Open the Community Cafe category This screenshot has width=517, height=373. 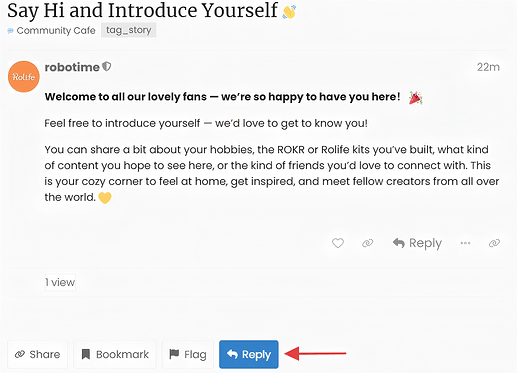point(56,31)
